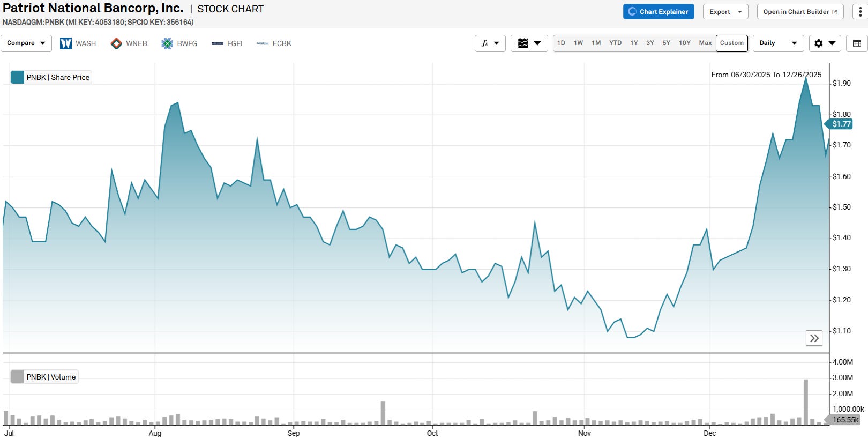The width and height of the screenshot is (868, 438).
Task: Click the double-chevron expand arrow button
Action: click(x=814, y=338)
